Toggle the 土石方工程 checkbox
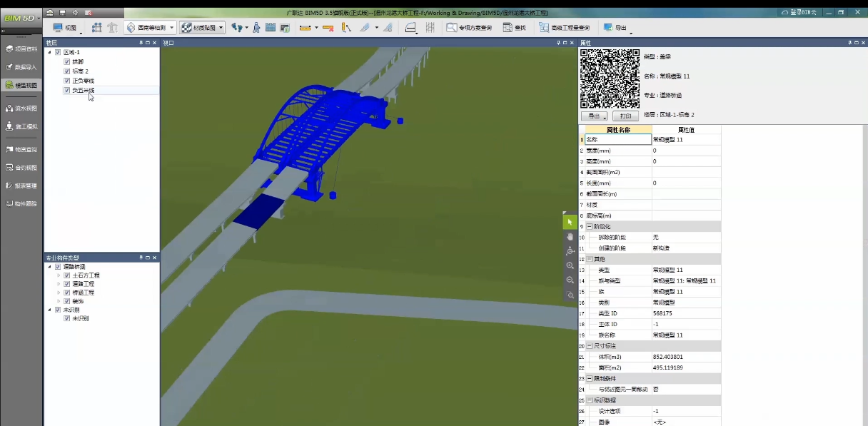Screen dimensions: 868x426 [67, 275]
